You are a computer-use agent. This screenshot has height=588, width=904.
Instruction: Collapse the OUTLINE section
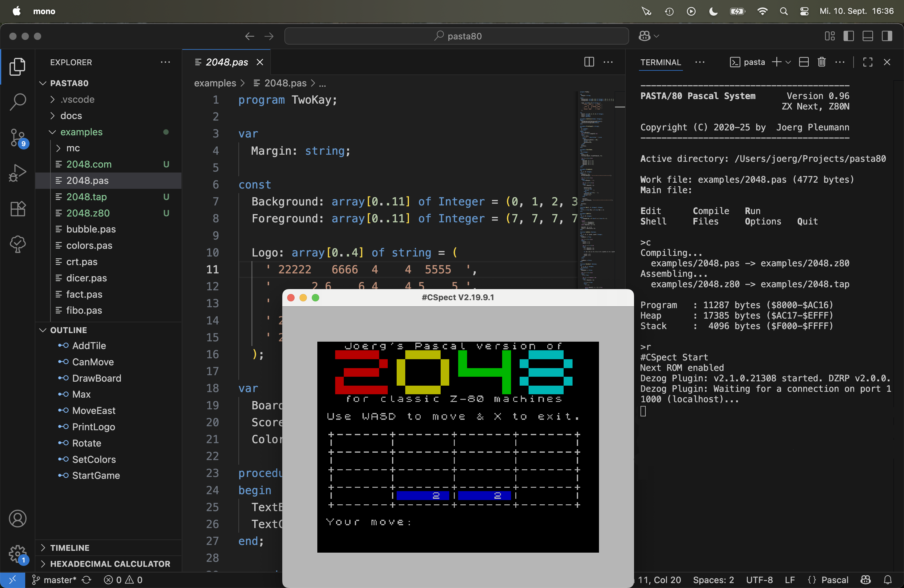coord(108,330)
